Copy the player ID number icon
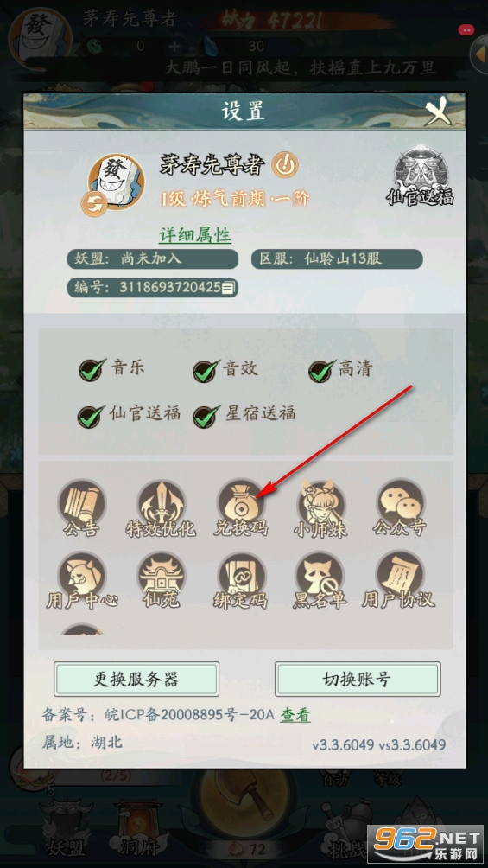Viewport: 488px width, 868px height. [229, 287]
